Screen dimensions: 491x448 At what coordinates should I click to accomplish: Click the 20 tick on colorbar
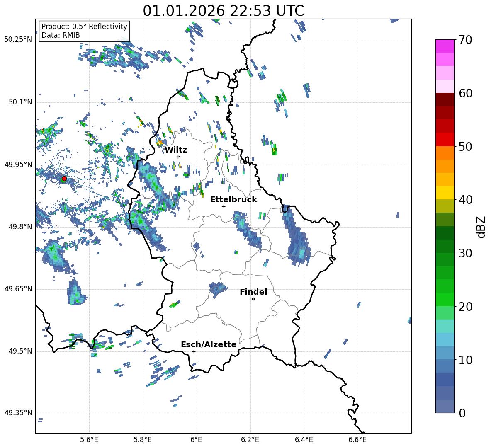coord(465,307)
